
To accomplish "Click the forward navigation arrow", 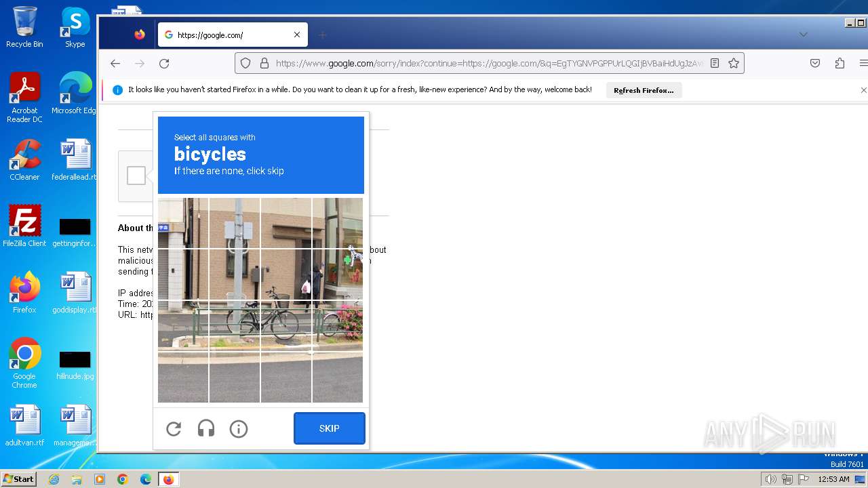I will pyautogui.click(x=140, y=63).
